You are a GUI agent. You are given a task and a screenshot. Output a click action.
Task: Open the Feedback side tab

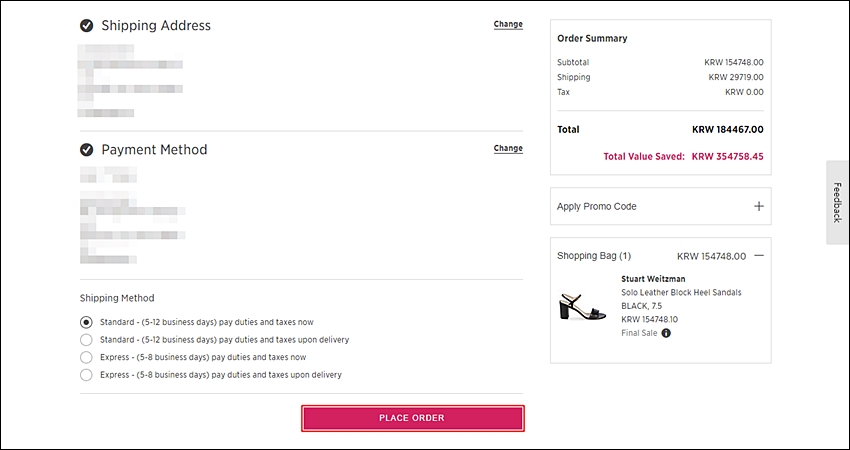pos(837,202)
